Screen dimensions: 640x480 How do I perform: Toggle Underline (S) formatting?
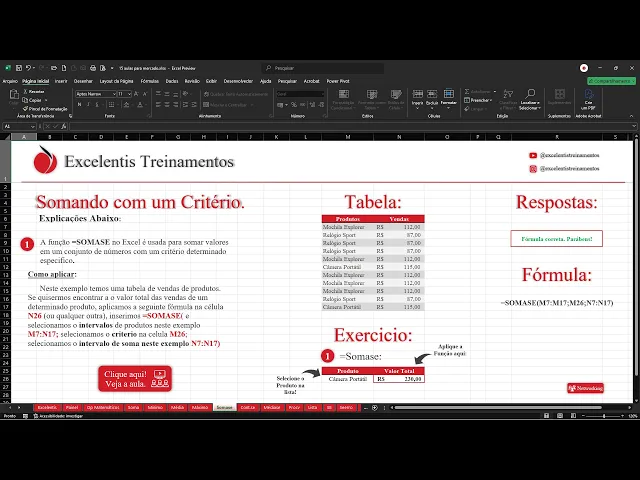pyautogui.click(x=97, y=105)
